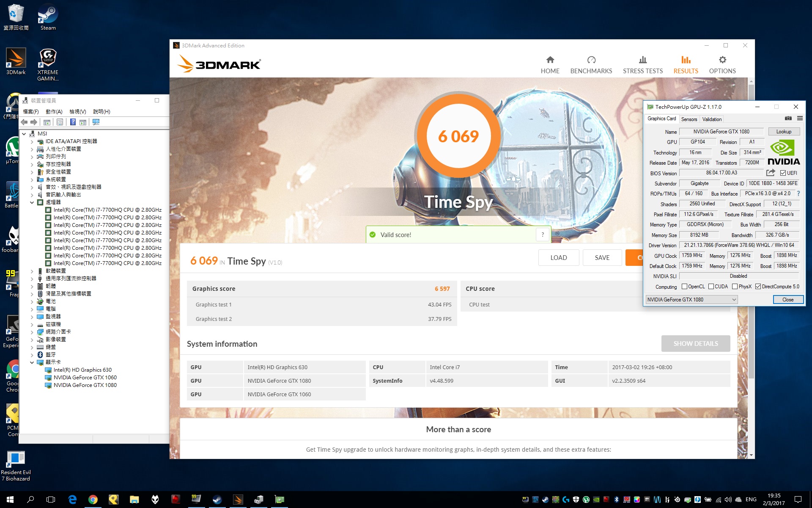Open the 說明(H) menu in Device Manager
The width and height of the screenshot is (812, 508).
(x=101, y=112)
